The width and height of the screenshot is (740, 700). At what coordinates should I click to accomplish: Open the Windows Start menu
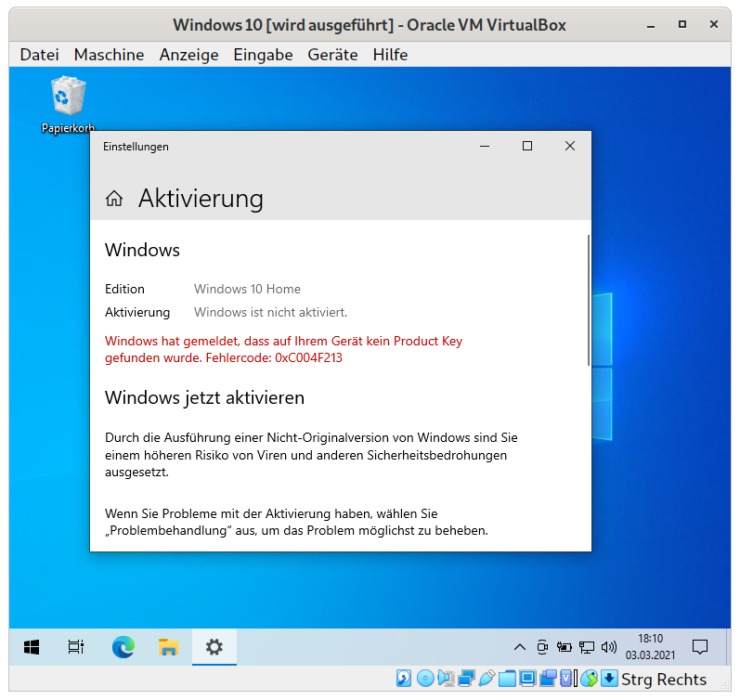tap(32, 647)
